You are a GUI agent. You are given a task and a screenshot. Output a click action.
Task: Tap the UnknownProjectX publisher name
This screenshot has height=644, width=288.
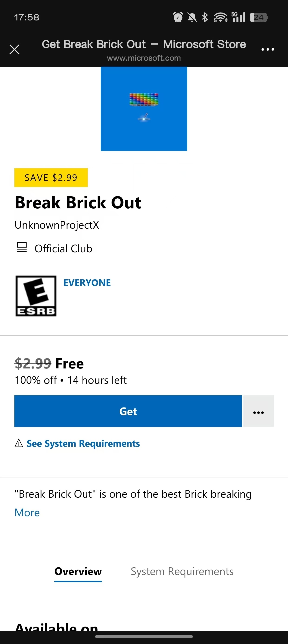point(57,225)
